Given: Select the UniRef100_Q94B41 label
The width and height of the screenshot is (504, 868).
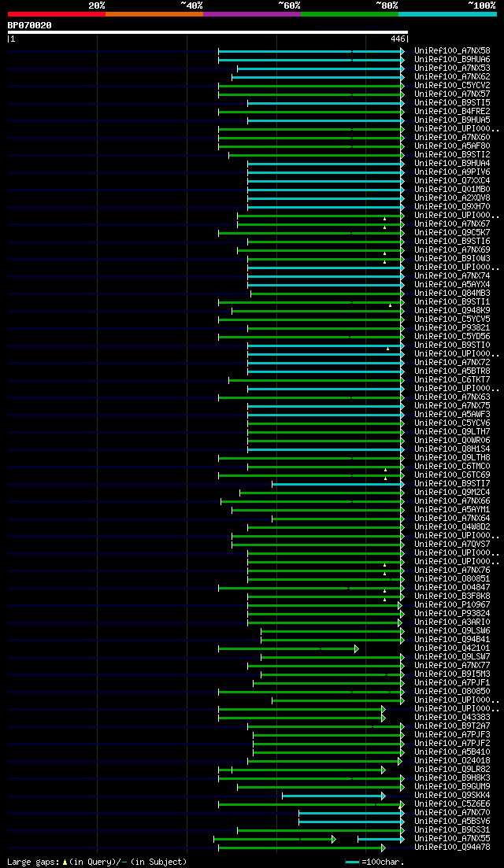Looking at the screenshot, I should (x=452, y=639).
